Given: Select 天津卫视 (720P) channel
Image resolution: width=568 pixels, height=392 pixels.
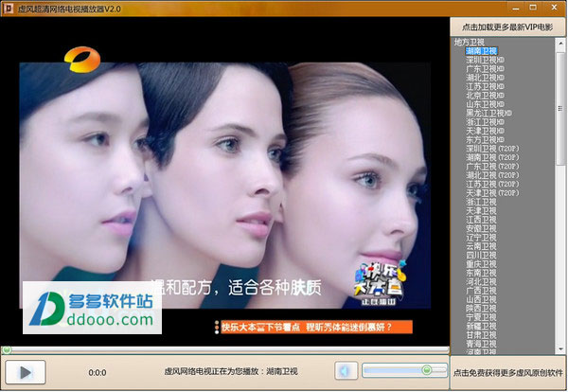Looking at the screenshot, I should coord(492,193).
